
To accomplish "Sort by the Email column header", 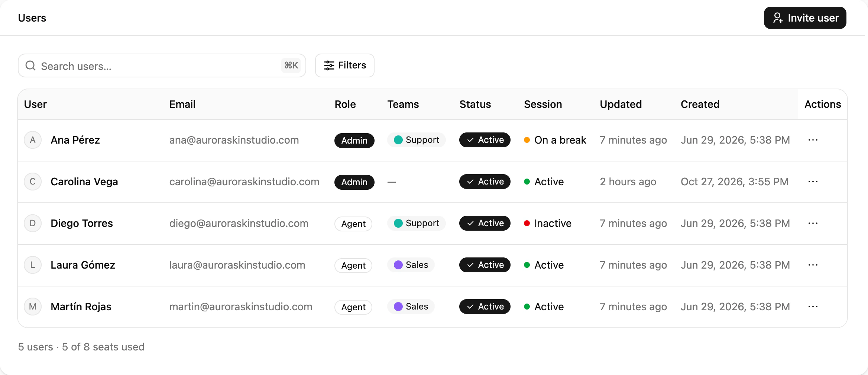I will (x=182, y=104).
